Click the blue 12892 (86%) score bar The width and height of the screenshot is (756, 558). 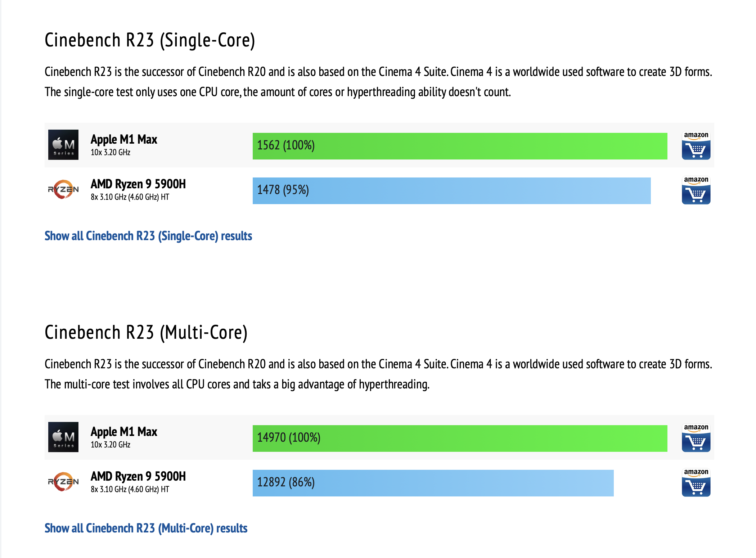[433, 483]
